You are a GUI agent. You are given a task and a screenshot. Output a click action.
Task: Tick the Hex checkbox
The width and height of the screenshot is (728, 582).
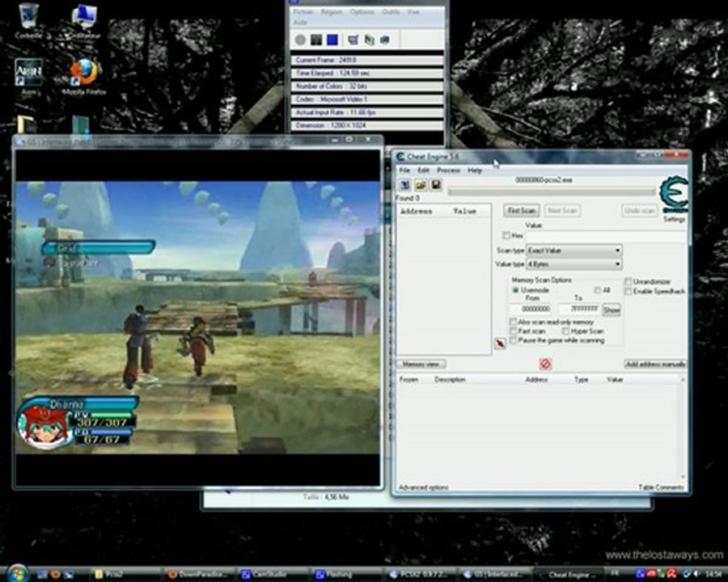tap(506, 236)
